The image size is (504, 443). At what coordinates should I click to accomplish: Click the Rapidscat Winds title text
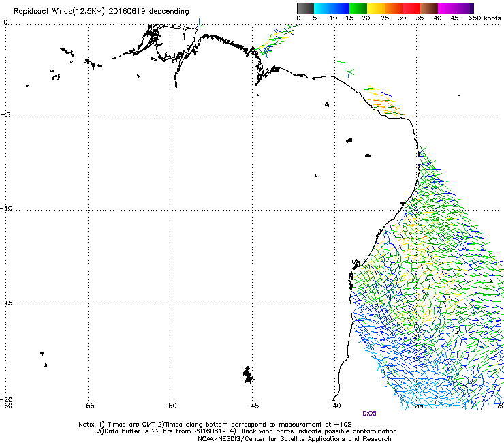point(101,11)
